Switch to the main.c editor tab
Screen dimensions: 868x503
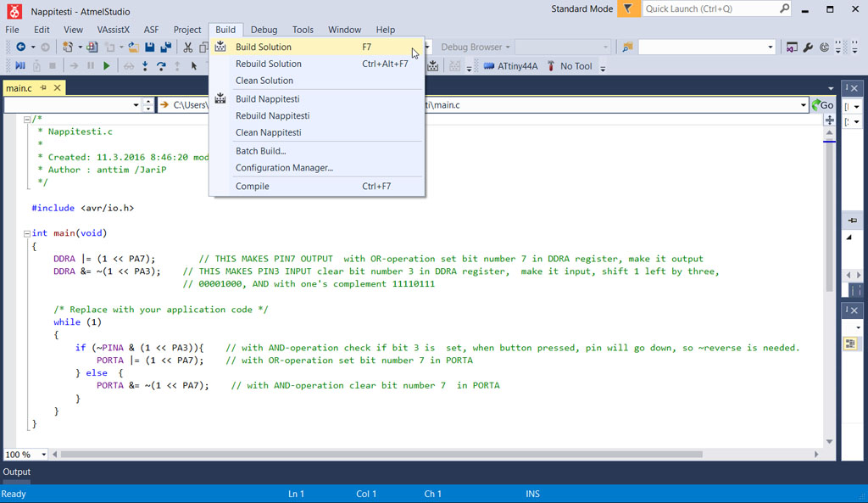point(19,88)
